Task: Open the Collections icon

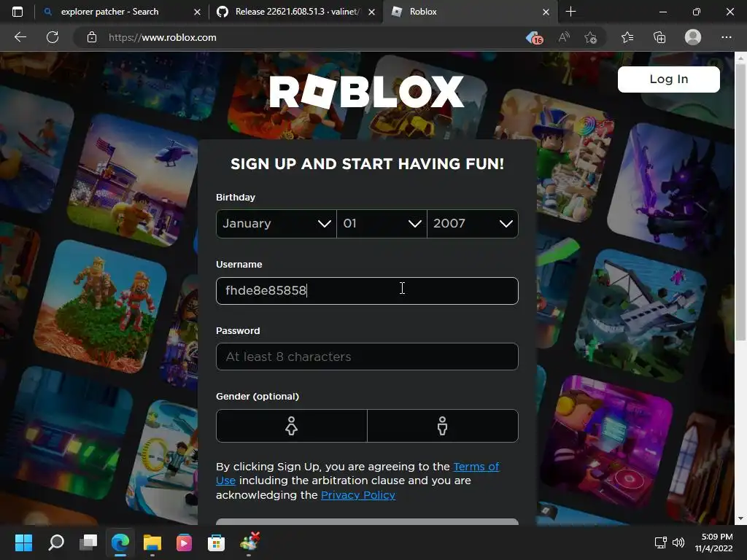Action: tap(659, 37)
